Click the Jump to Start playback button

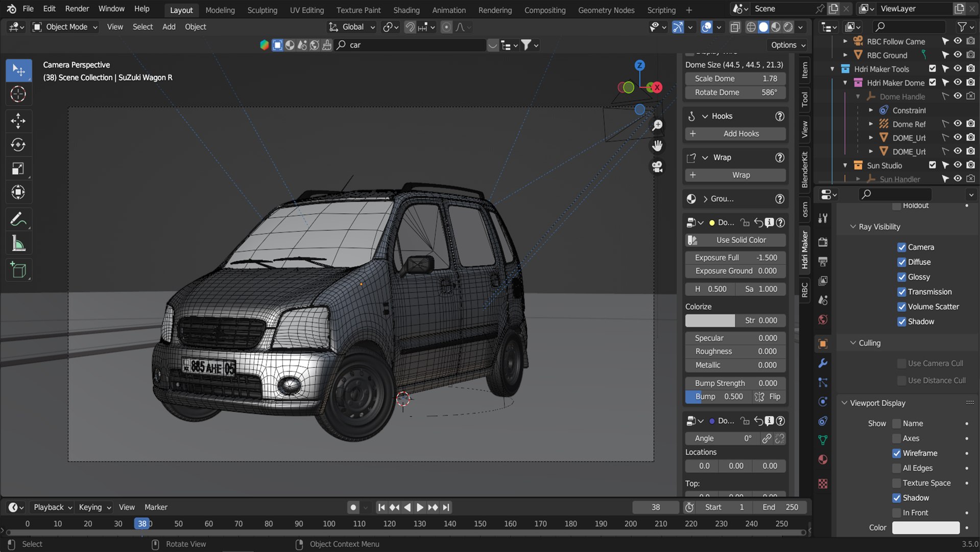pyautogui.click(x=381, y=508)
